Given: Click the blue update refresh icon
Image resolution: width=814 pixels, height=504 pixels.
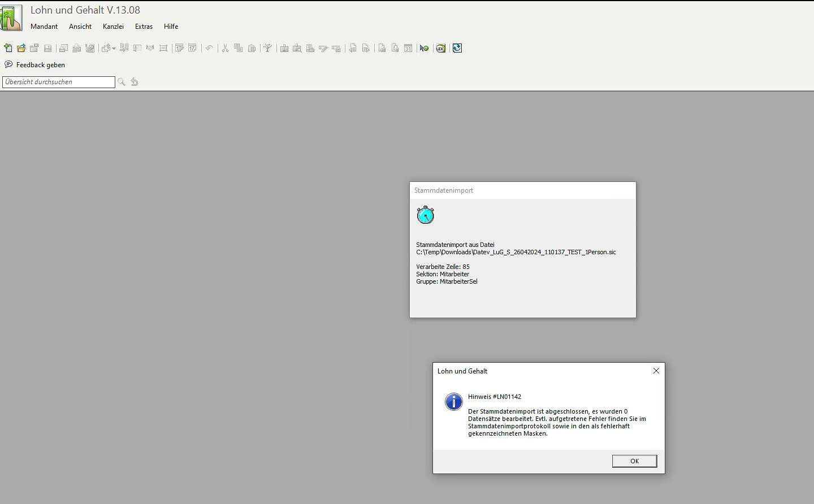Looking at the screenshot, I should coord(457,48).
